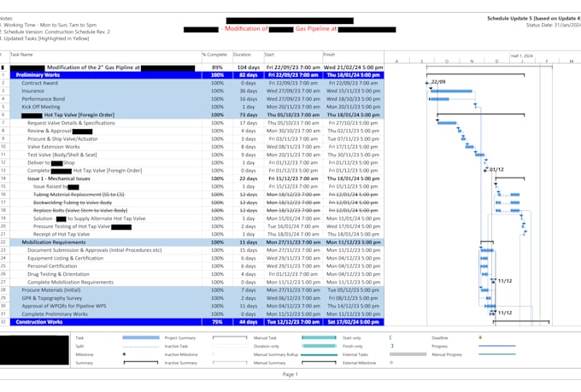Select GPR & Topography Survey task
This screenshot has height=392, width=581.
52,298
